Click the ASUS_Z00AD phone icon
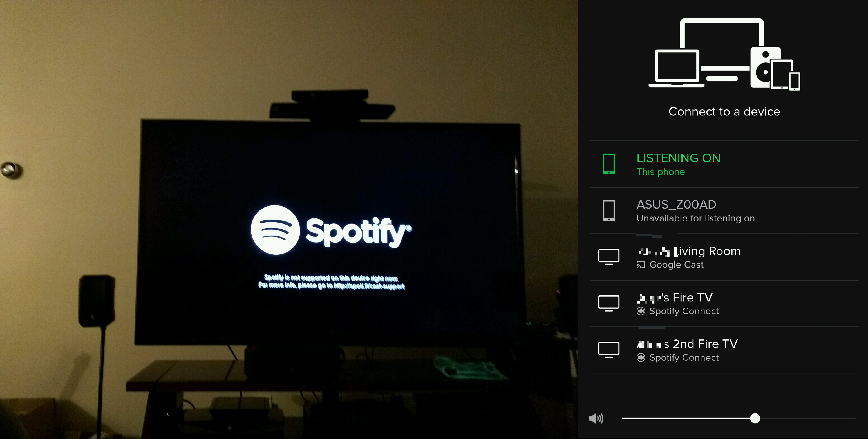 609,210
